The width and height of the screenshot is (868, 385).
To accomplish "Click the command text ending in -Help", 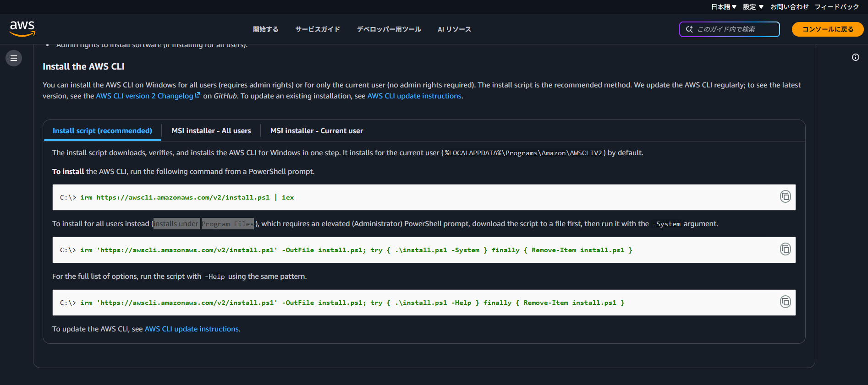I will click(352, 303).
